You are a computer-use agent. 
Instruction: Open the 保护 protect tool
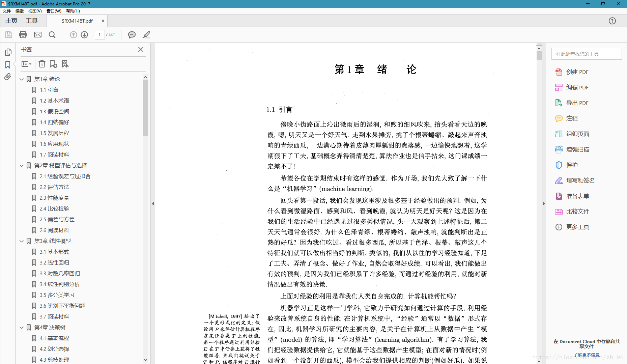click(567, 165)
